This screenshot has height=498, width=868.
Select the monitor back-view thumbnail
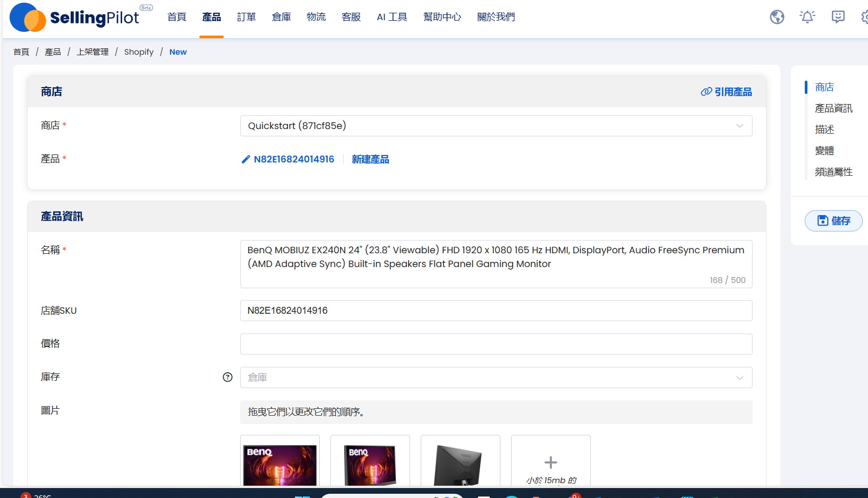click(x=461, y=461)
